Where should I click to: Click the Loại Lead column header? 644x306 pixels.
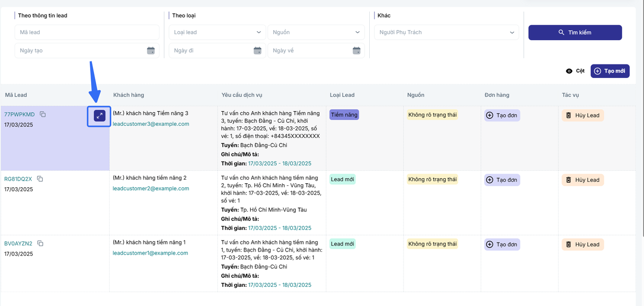(x=342, y=95)
